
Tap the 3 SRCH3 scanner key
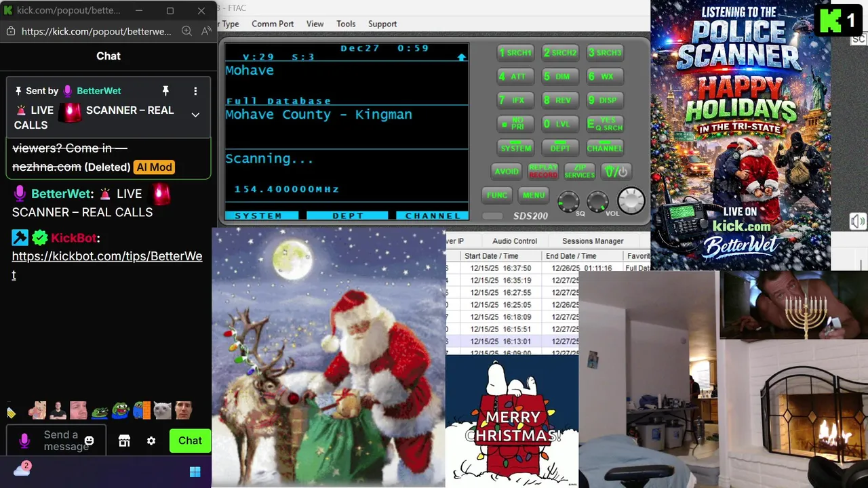pos(605,53)
